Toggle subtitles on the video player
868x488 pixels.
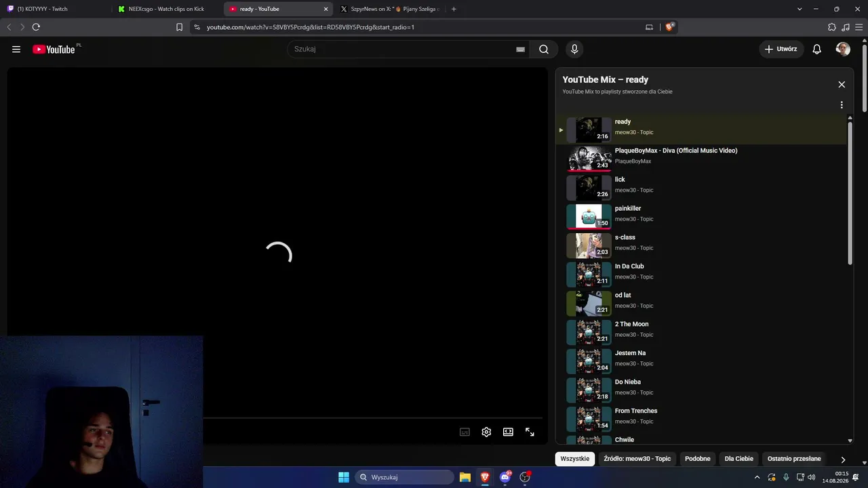tap(465, 432)
